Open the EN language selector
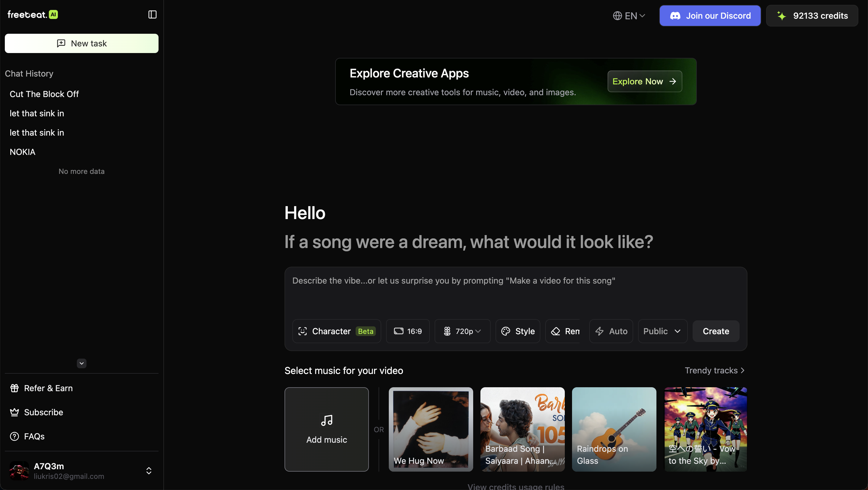 (629, 16)
